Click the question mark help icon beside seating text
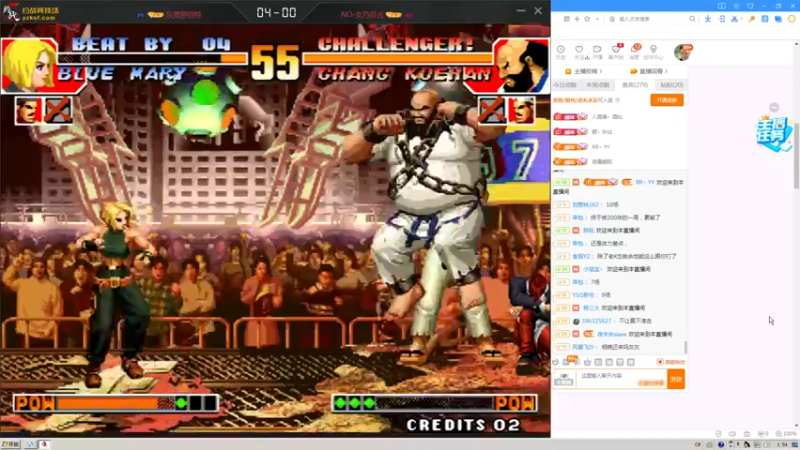The height and width of the screenshot is (450, 800). point(617,100)
